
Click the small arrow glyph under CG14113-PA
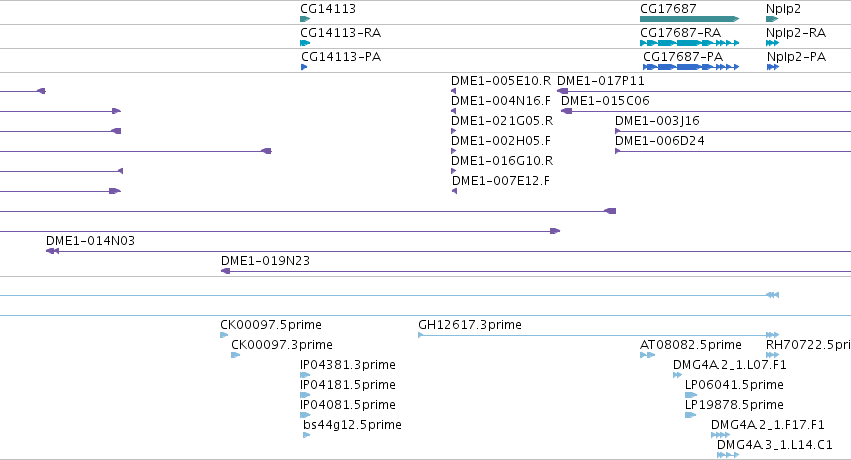pyautogui.click(x=304, y=67)
